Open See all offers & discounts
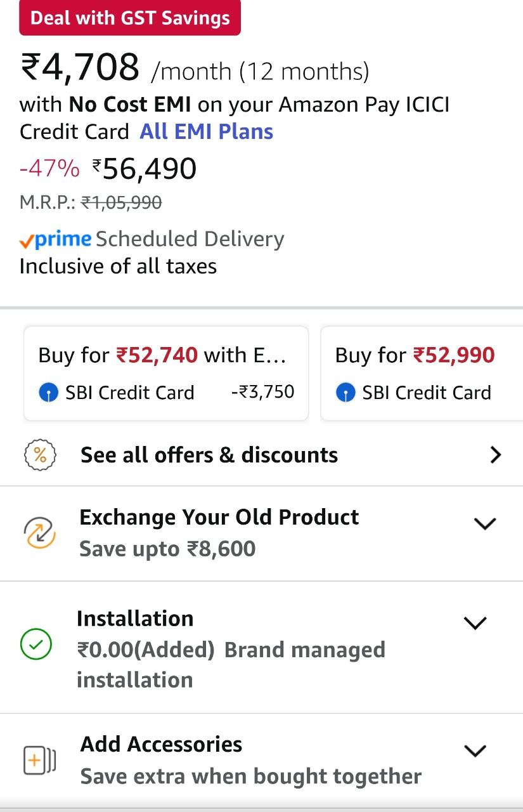Image resolution: width=523 pixels, height=812 pixels. coord(209,455)
